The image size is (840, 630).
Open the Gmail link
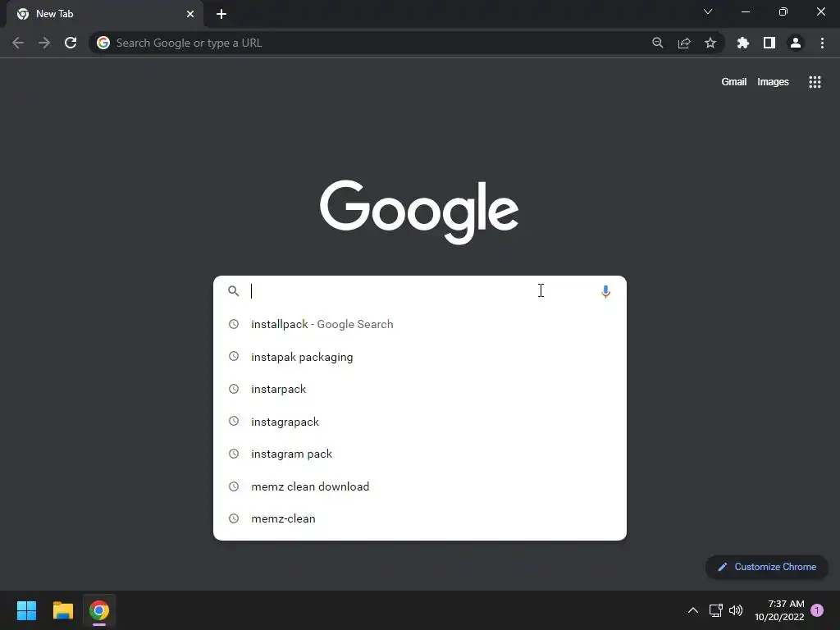point(734,82)
